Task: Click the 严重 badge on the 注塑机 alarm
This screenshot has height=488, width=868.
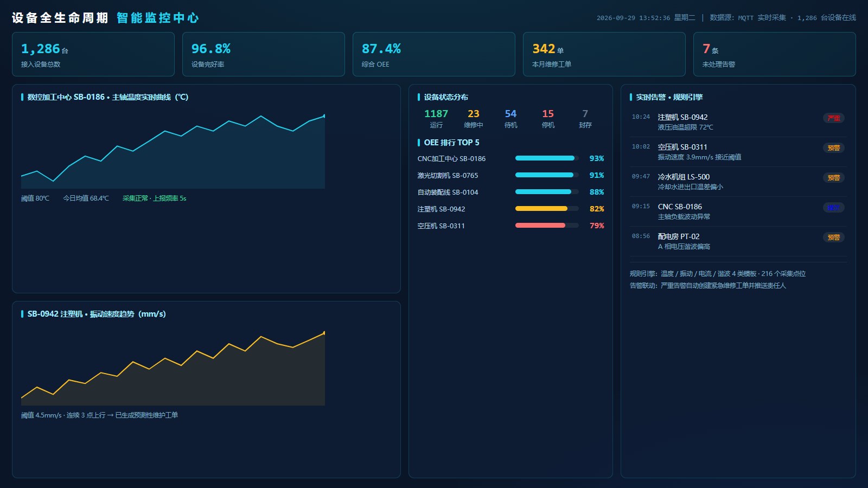Action: coord(834,118)
